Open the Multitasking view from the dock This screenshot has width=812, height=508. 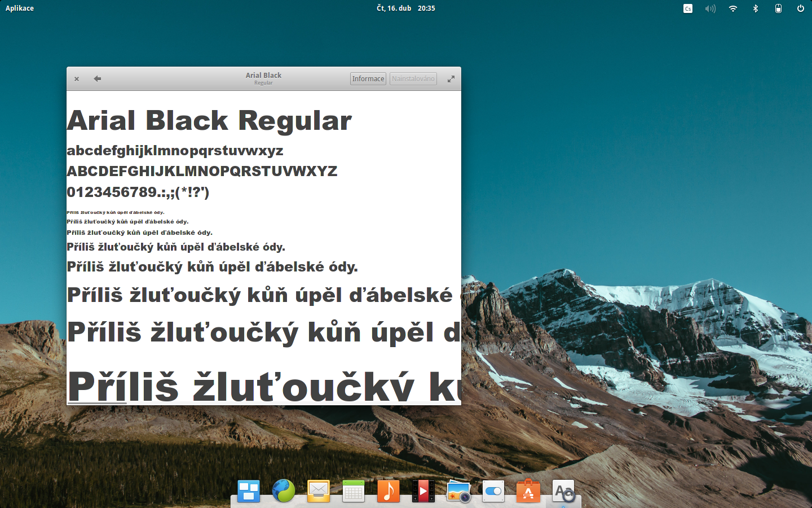click(x=248, y=491)
